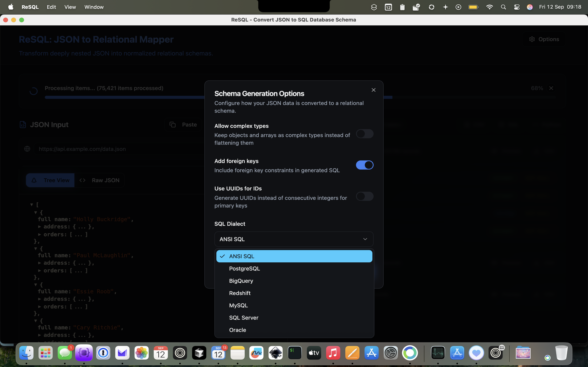
Task: Launch Terminal from the dock
Action: [294, 353]
